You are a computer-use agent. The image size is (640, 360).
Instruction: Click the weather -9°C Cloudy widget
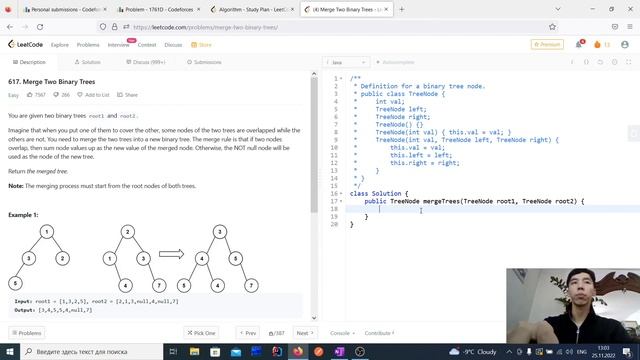(x=473, y=351)
